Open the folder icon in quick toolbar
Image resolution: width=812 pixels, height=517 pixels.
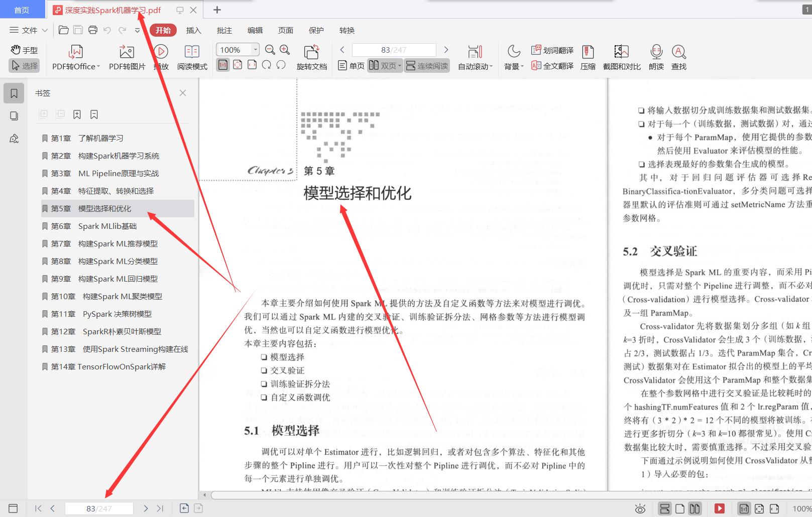click(63, 30)
